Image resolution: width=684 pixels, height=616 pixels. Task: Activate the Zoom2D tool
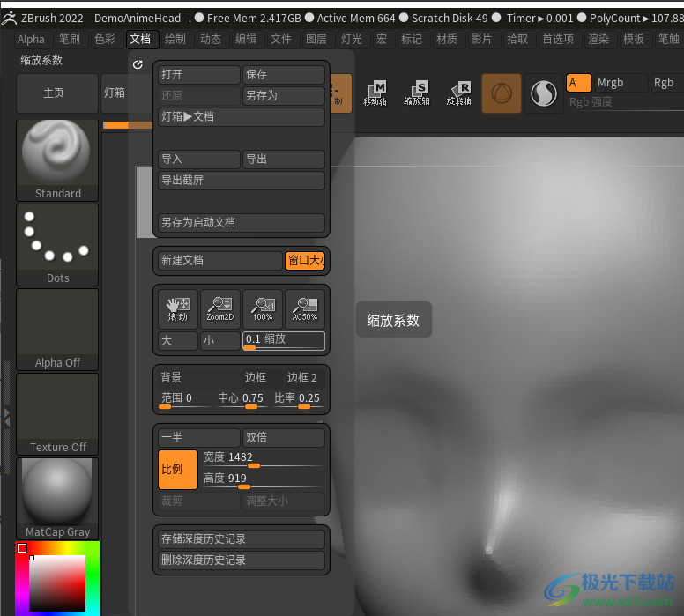pos(220,308)
